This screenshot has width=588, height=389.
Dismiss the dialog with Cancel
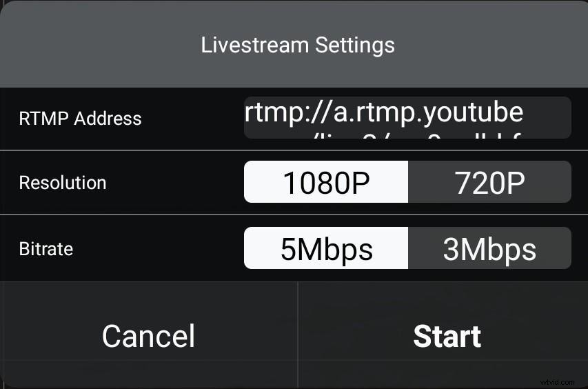pos(148,336)
